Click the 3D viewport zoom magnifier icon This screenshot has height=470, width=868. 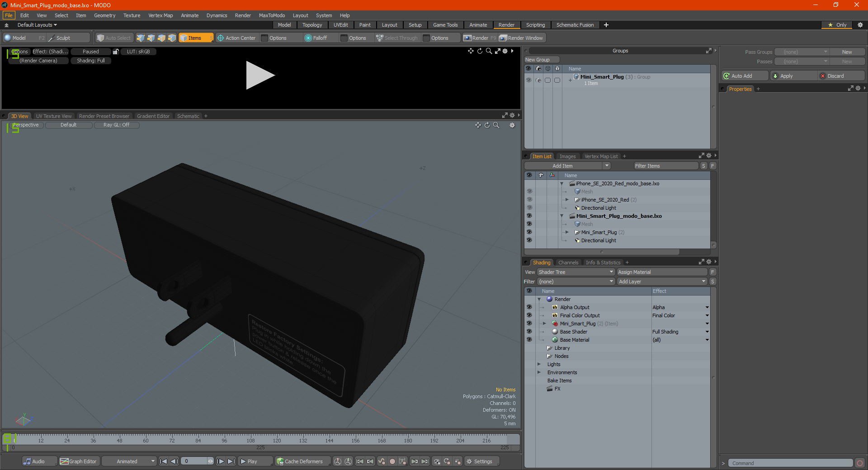(496, 125)
